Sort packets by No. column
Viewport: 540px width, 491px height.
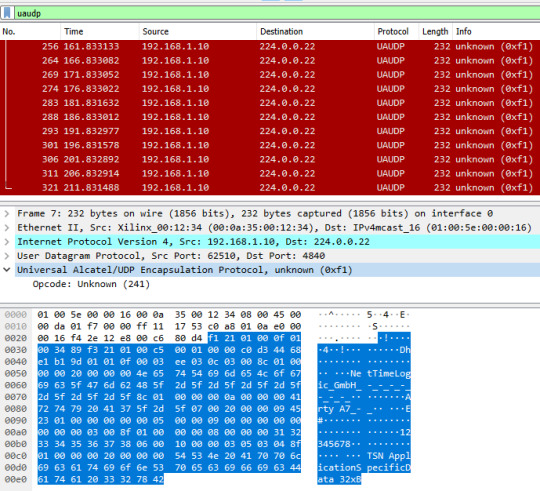pyautogui.click(x=30, y=32)
